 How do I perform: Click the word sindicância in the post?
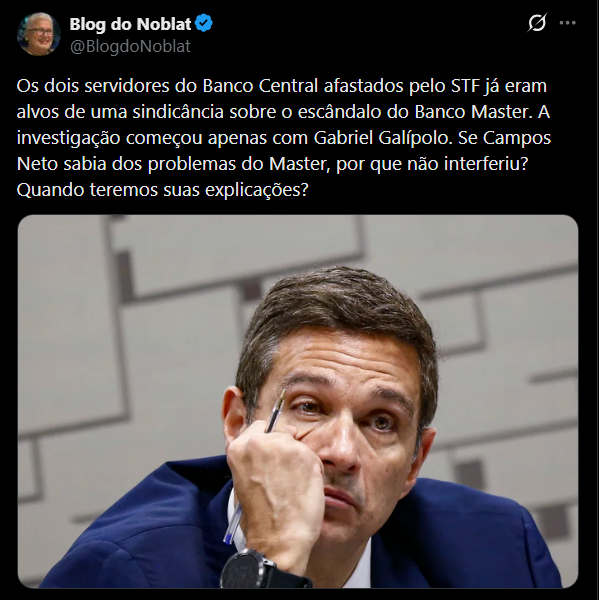coord(178,112)
